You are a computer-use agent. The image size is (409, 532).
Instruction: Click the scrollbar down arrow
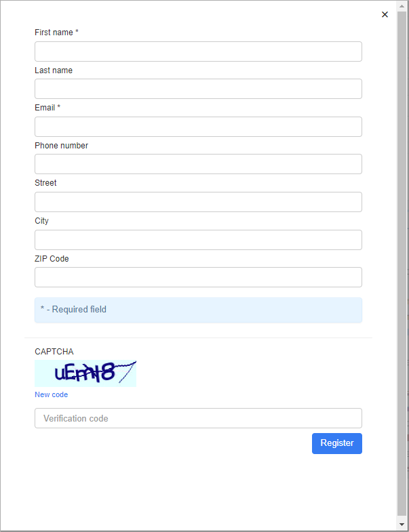point(402,525)
